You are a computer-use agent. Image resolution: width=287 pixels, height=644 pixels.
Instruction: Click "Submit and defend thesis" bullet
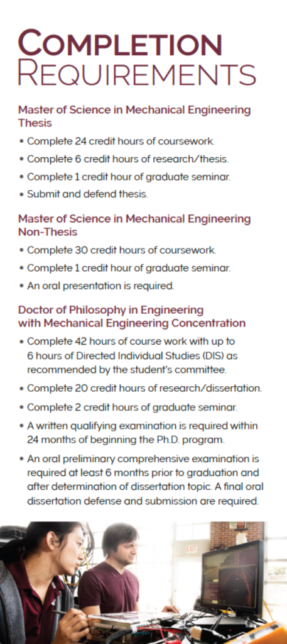84,194
